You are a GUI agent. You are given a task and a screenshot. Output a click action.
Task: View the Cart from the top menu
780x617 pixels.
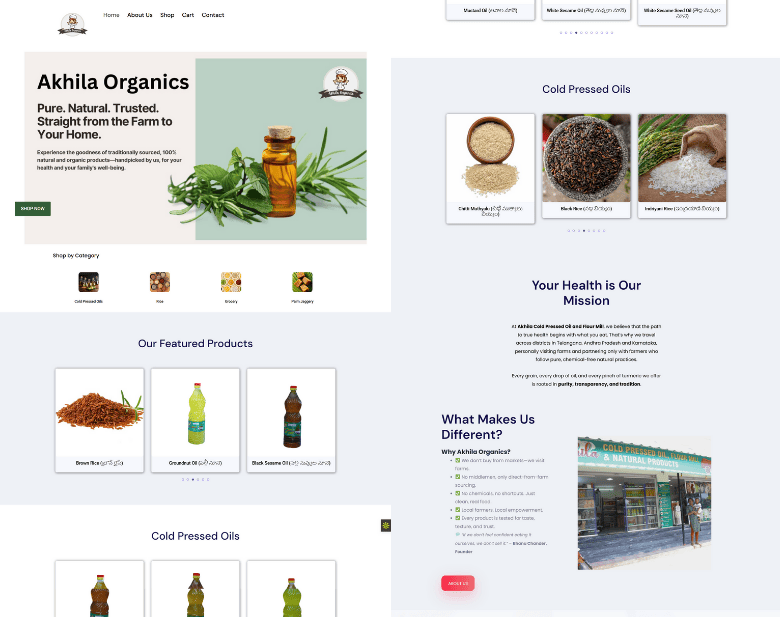[188, 16]
